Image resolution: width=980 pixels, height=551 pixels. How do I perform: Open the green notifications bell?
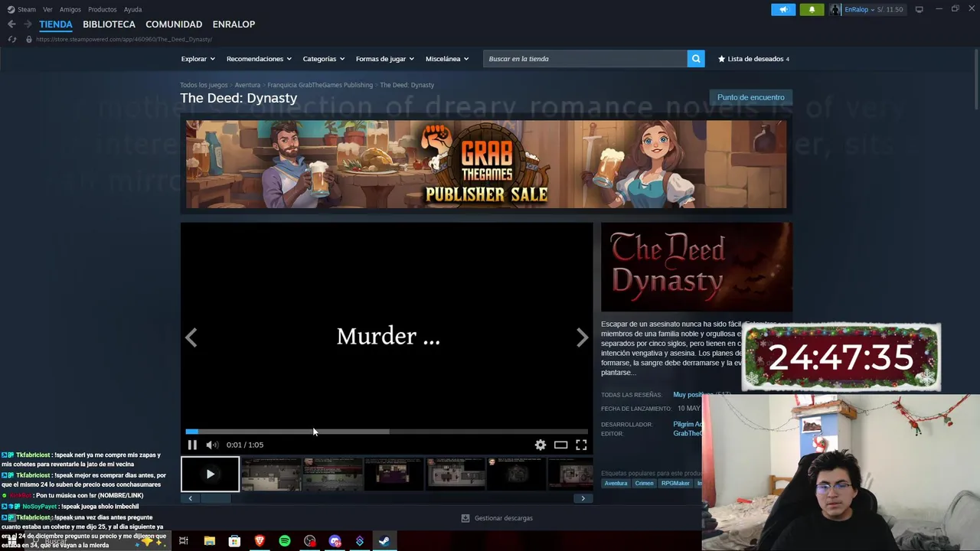[x=812, y=9]
